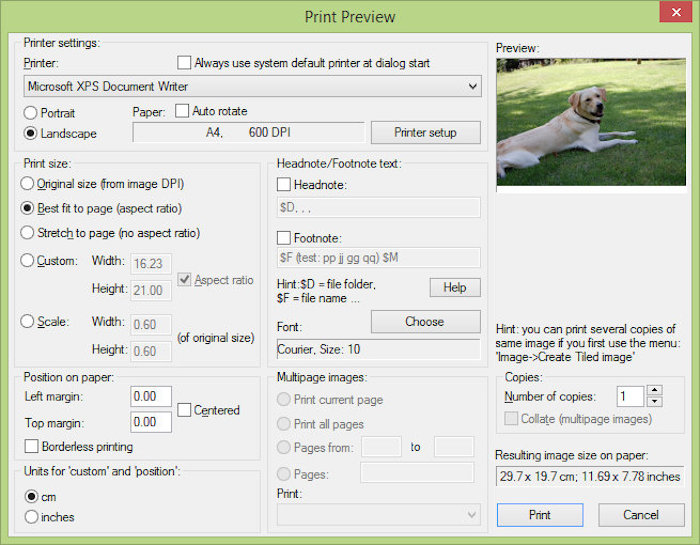The height and width of the screenshot is (545, 700).
Task: Click the Choose font button
Action: tap(425, 321)
